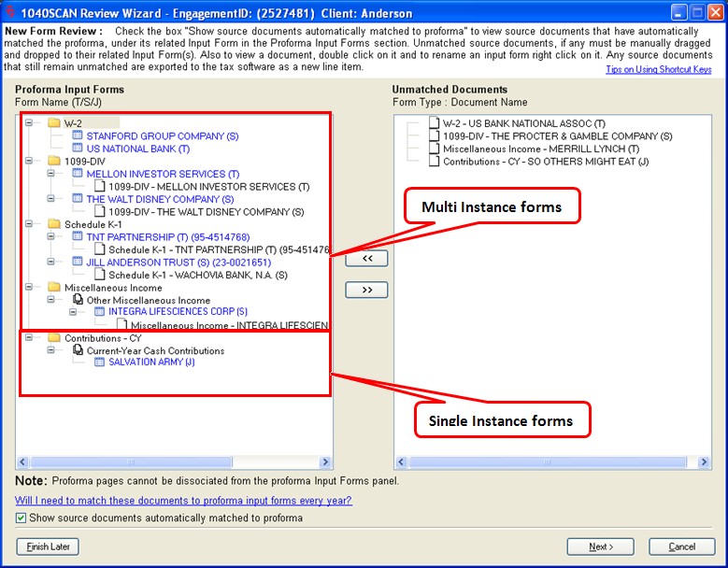Screen dimensions: 728x568
Task: Collapse the Current-Year Cash Contributions node
Action: [51, 350]
